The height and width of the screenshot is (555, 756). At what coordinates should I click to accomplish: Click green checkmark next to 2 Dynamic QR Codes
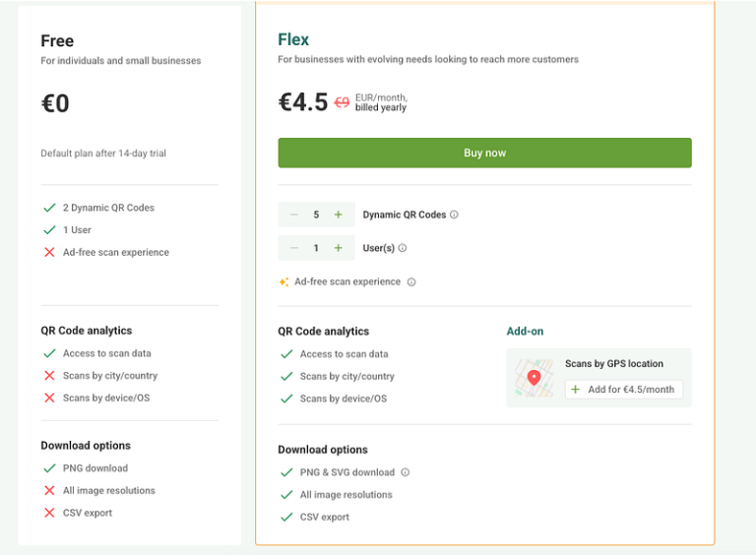pos(49,208)
